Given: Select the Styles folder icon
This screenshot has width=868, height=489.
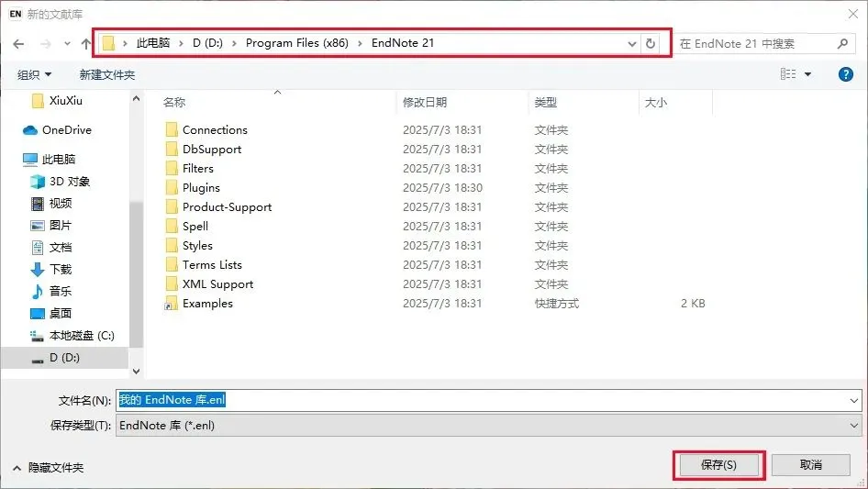Looking at the screenshot, I should pos(172,245).
